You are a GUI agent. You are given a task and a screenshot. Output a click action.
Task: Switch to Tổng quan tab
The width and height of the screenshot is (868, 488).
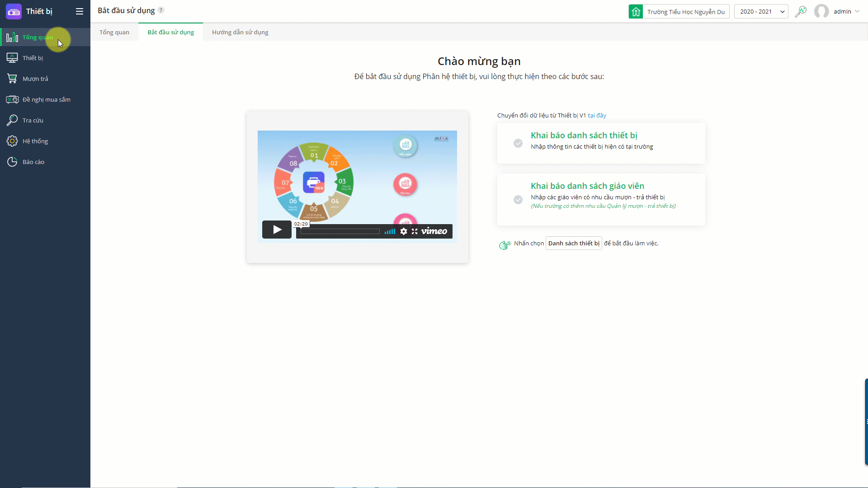pos(114,32)
